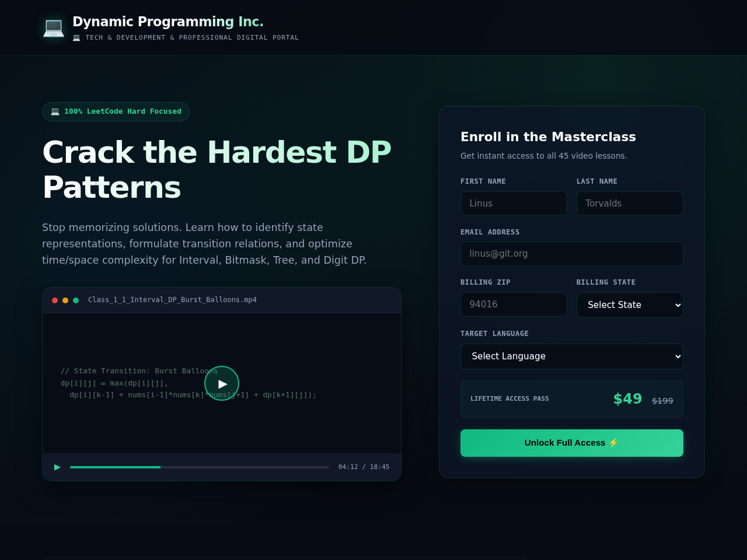Seek on the video progress bar
Screen dimensions: 747x560
click(x=200, y=467)
